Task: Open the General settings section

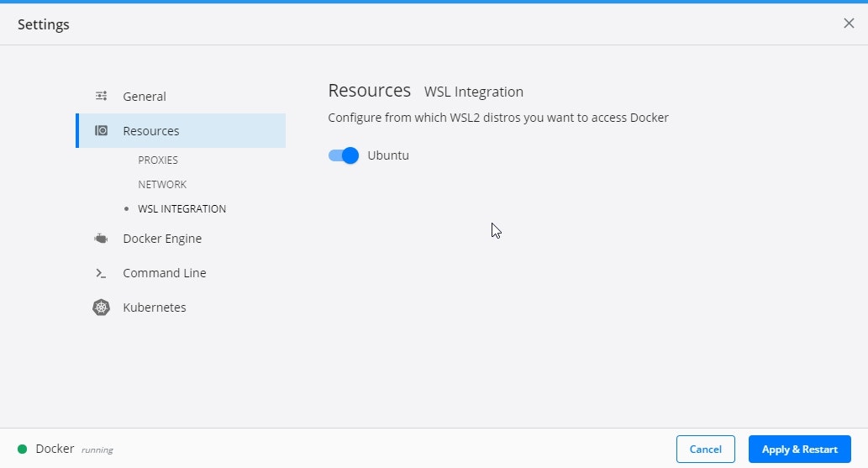Action: [145, 97]
